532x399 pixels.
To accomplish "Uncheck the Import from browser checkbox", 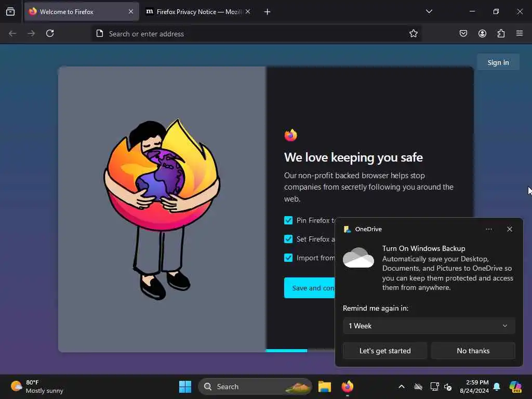I will (x=288, y=258).
